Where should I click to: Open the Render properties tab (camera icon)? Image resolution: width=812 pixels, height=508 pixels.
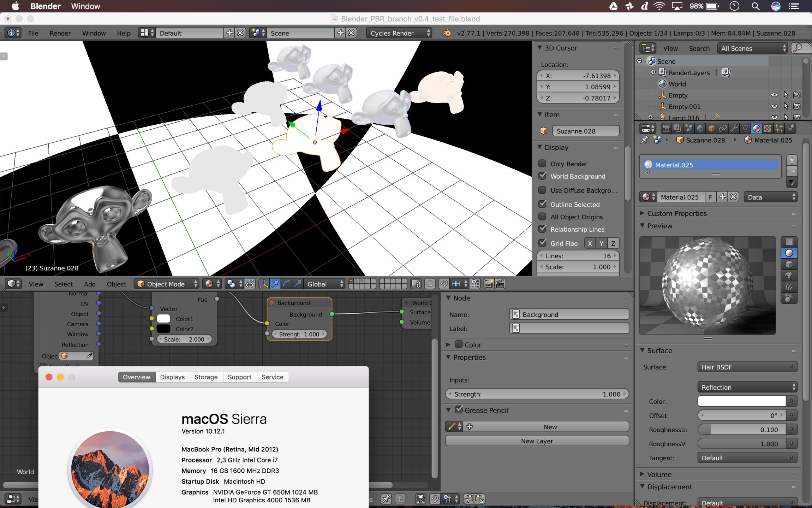coord(666,128)
